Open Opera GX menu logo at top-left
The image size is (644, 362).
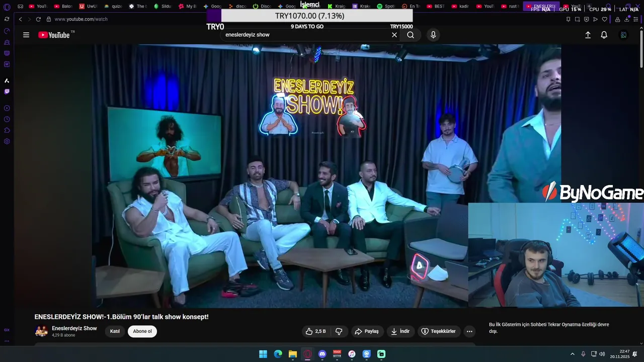click(x=7, y=7)
